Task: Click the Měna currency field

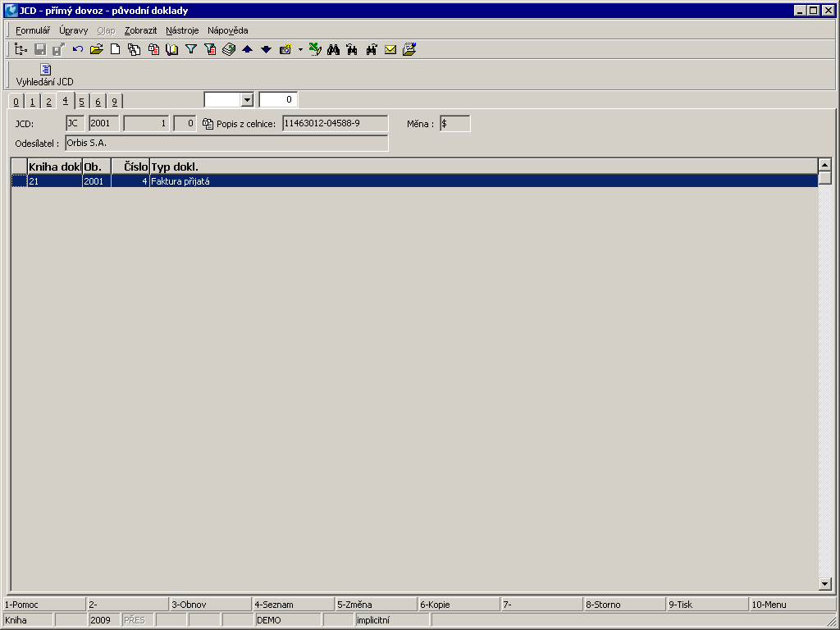Action: coord(454,124)
